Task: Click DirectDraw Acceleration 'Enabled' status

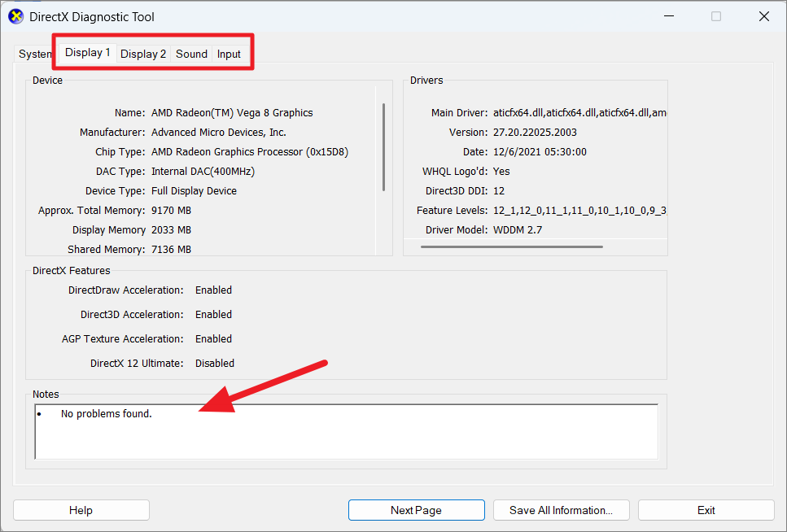Action: coord(213,290)
